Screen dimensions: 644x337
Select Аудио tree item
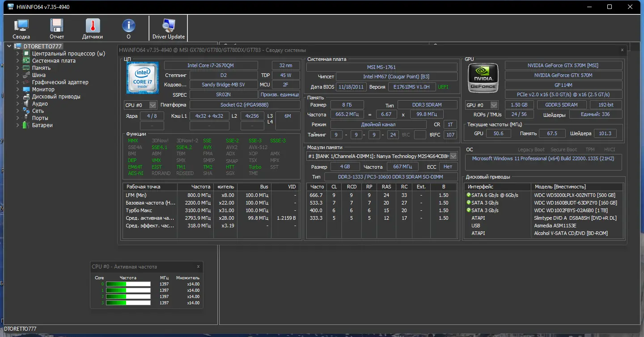tap(40, 103)
